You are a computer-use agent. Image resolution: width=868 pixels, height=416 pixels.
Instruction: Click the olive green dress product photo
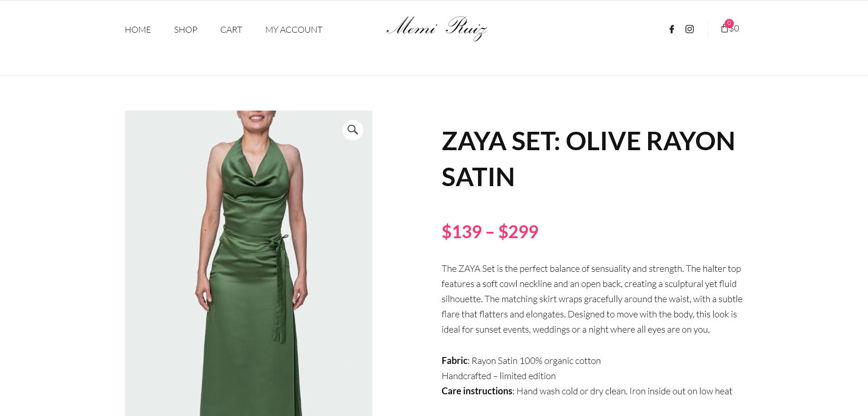point(248,263)
